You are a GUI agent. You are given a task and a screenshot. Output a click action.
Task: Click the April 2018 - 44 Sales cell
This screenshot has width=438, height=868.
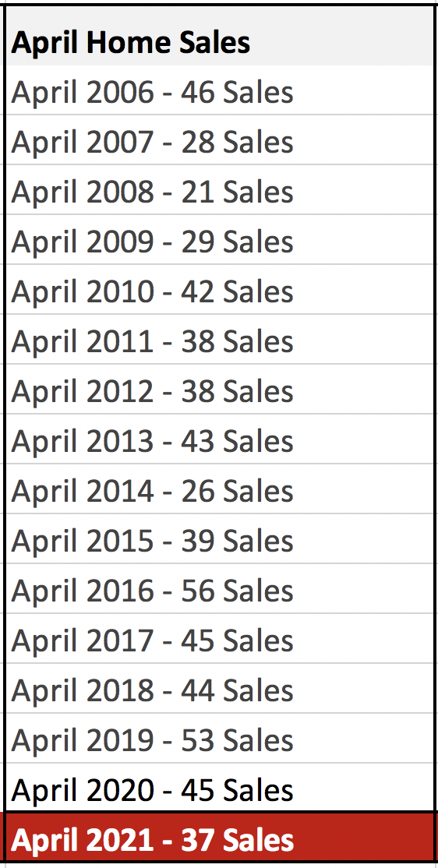219,688
